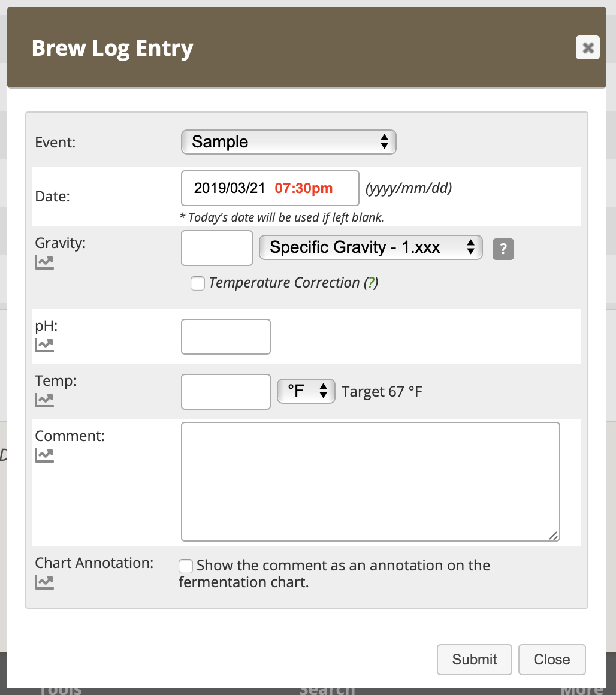
Task: Open the Specific Gravity unit dropdown
Action: 370,247
